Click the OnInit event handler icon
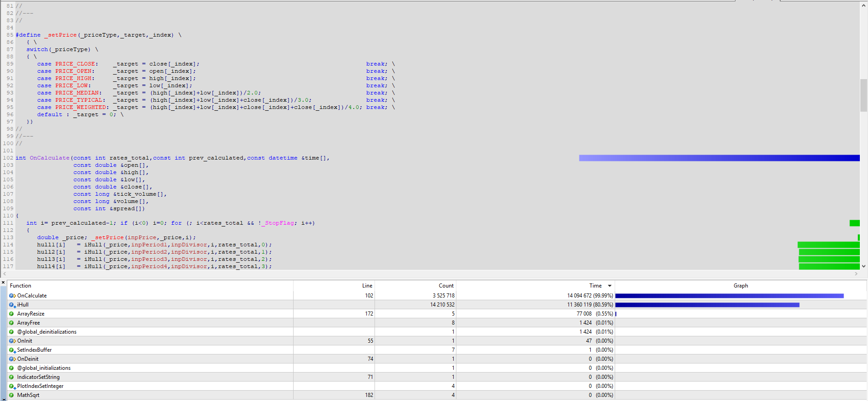This screenshot has height=401, width=868. coord(12,341)
